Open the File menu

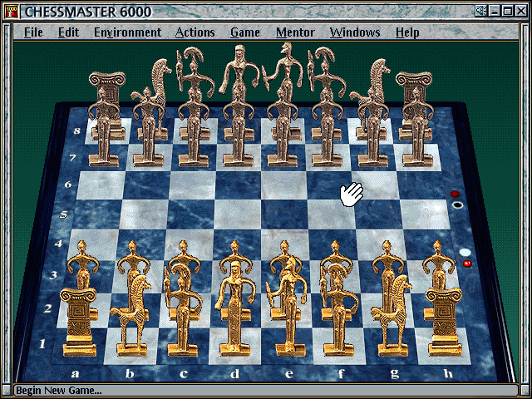pos(33,32)
